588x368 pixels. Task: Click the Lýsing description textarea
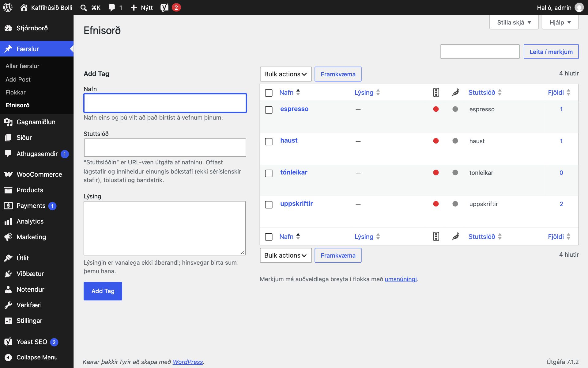[x=165, y=228]
